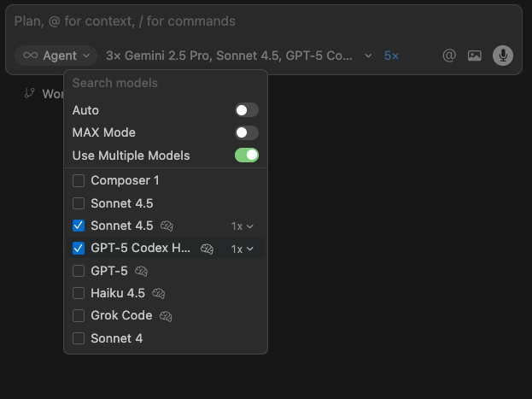
Task: Click the Sonnet 4 model label
Action: point(117,338)
